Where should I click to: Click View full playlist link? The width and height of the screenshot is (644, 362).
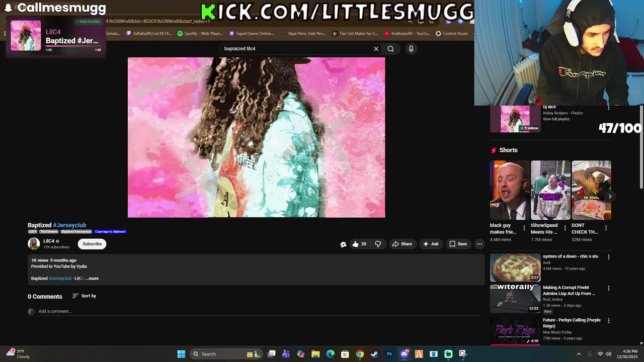point(556,119)
